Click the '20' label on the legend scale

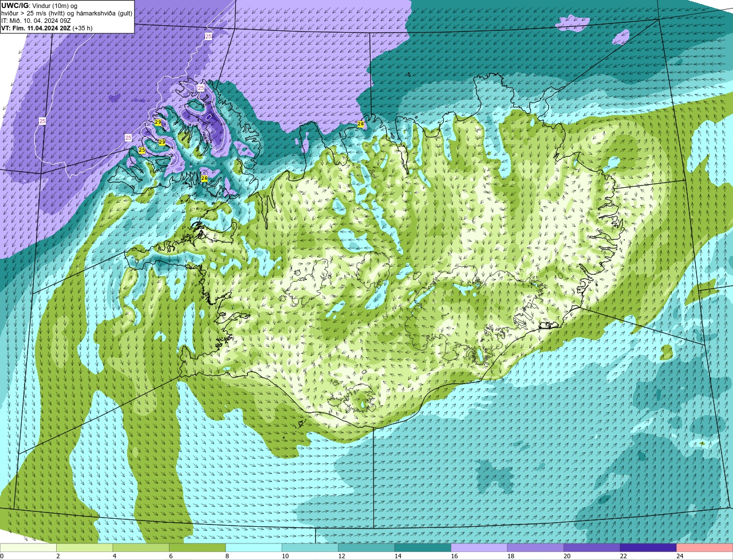pyautogui.click(x=567, y=556)
